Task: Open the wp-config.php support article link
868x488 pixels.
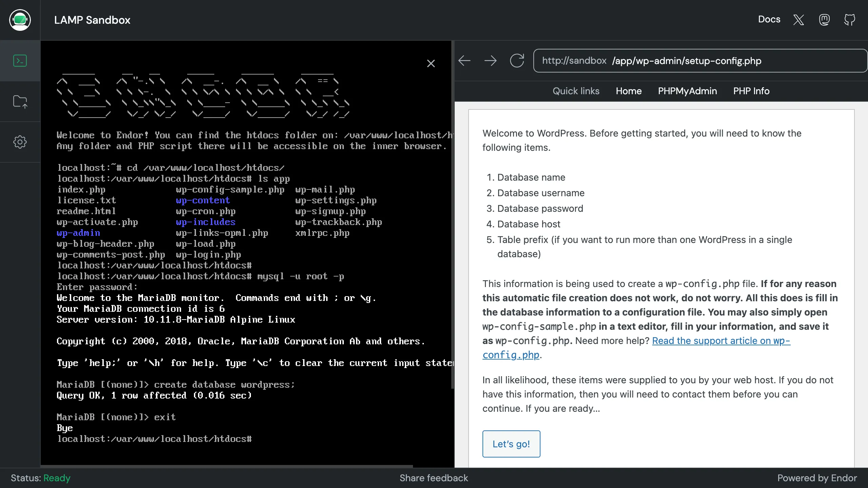Action: pos(721,341)
